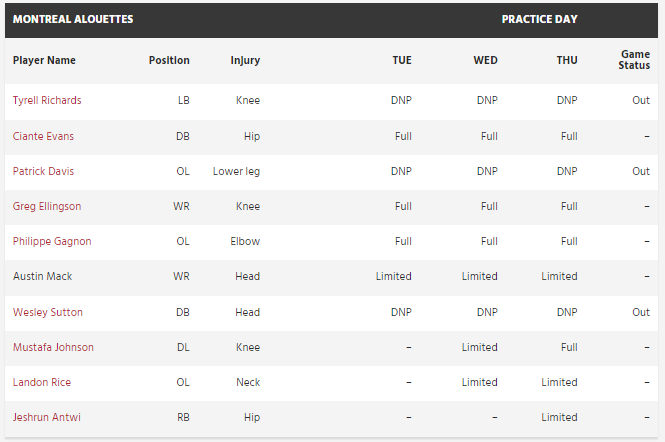Click the Game Status column header
Viewport: 665px width, 442px height.
(635, 60)
